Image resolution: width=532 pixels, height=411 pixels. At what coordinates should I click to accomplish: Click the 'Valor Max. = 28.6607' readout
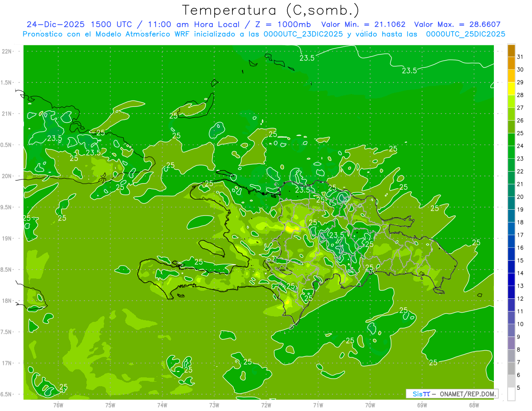coord(458,24)
